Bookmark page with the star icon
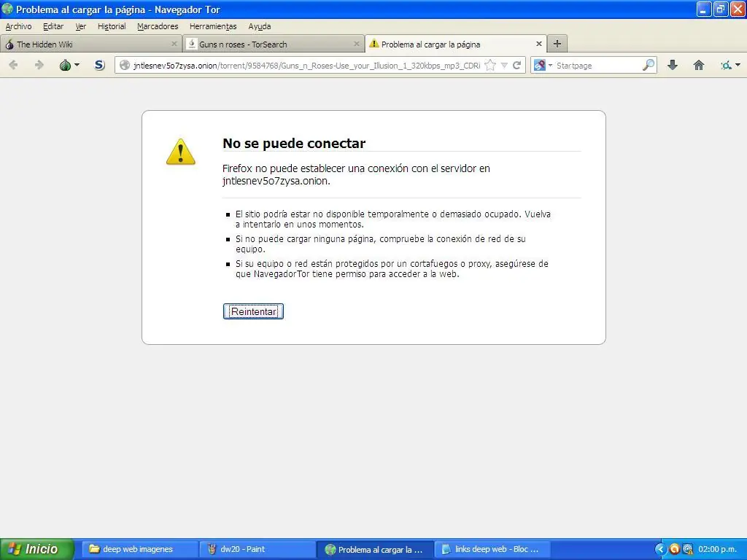This screenshot has width=747, height=560. click(x=490, y=65)
